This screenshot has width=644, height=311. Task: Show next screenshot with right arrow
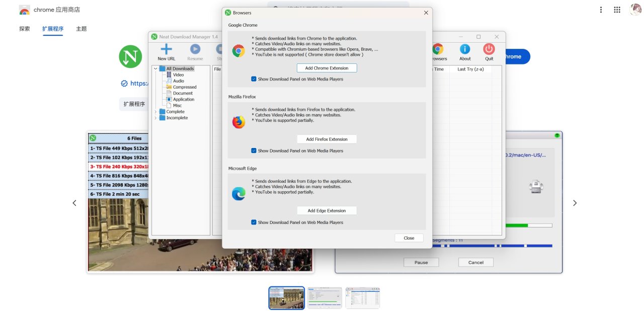tap(575, 203)
